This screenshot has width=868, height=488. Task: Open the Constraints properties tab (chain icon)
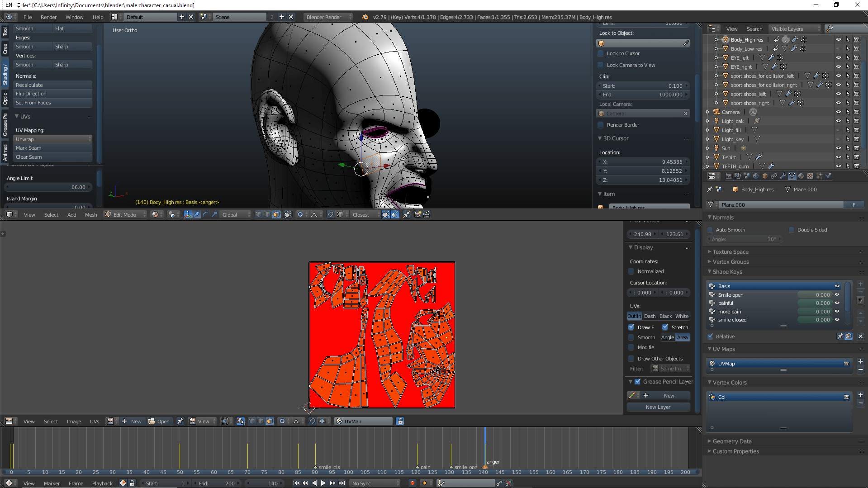point(774,176)
